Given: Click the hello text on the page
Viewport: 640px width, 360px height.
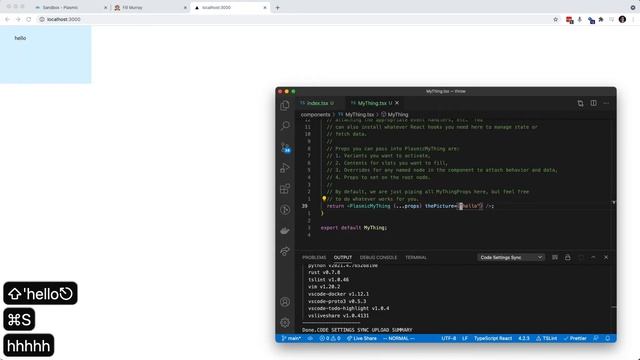Looking at the screenshot, I should tap(20, 38).
